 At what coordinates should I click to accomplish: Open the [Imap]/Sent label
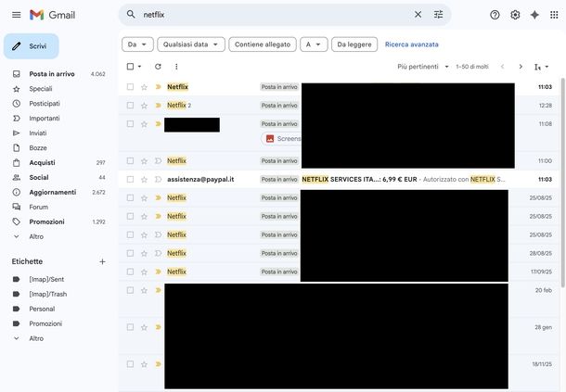[46, 279]
